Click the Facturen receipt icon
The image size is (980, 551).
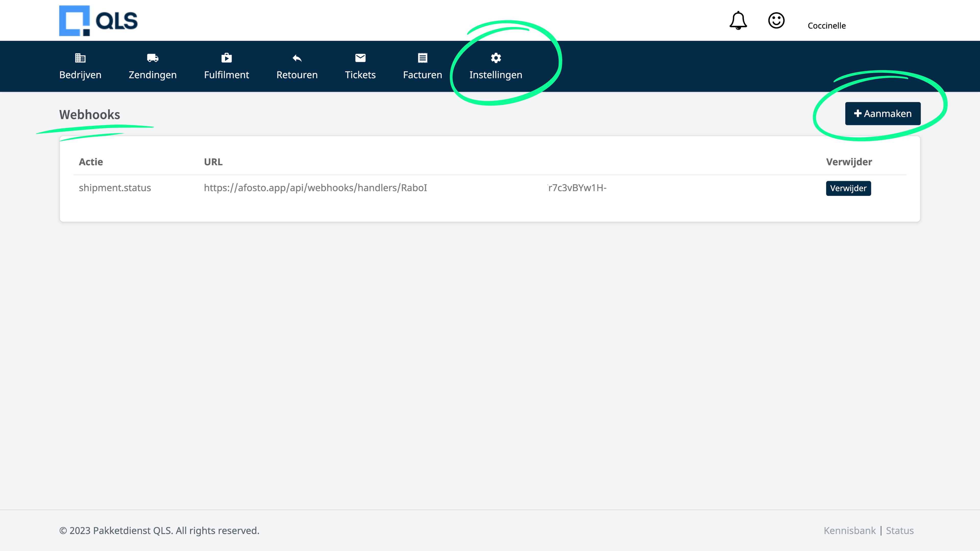(x=422, y=58)
